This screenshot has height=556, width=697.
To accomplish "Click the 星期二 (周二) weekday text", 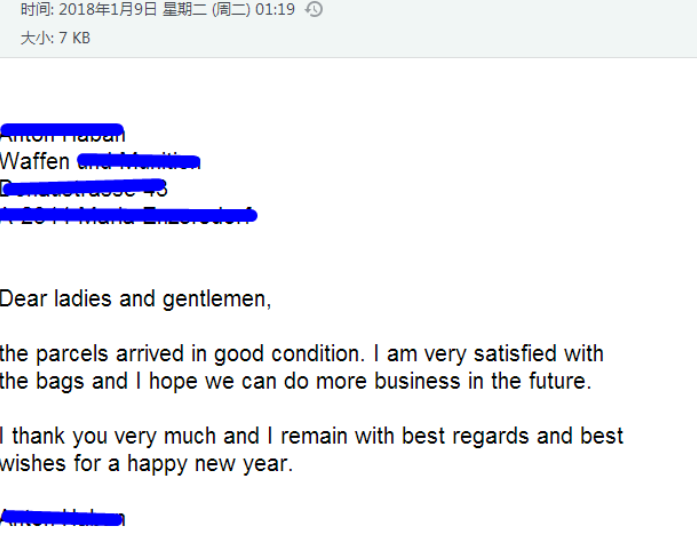I will tap(206, 9).
